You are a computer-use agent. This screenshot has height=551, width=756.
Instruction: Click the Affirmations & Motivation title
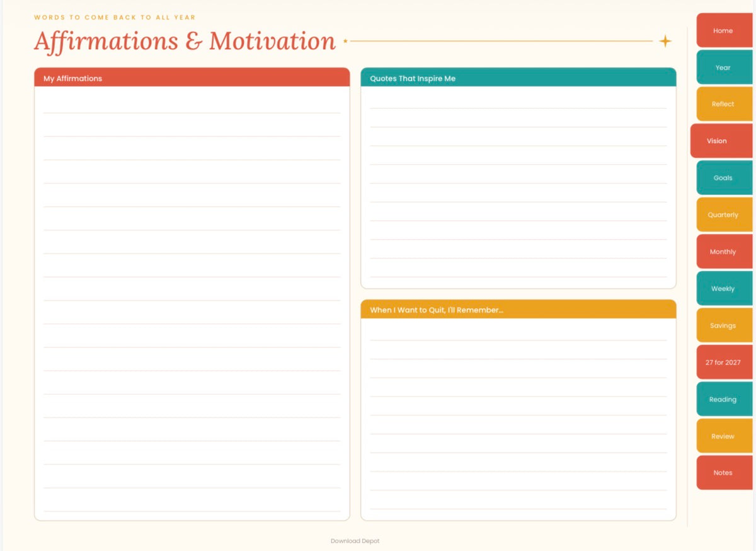[x=185, y=42]
